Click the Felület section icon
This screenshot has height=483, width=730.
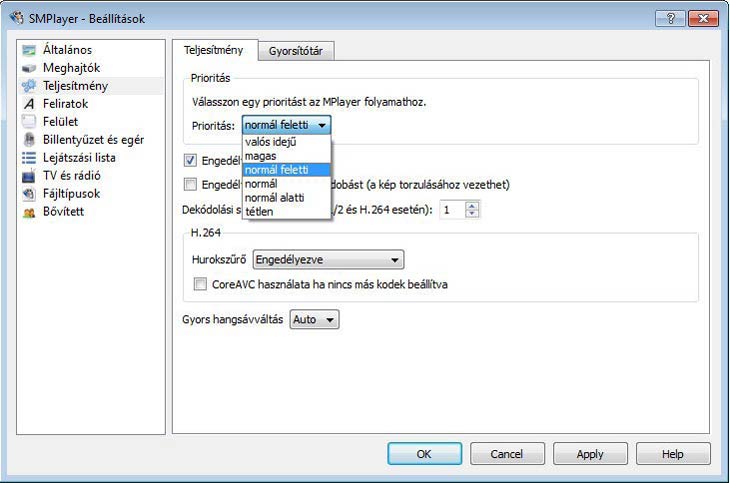click(x=29, y=122)
